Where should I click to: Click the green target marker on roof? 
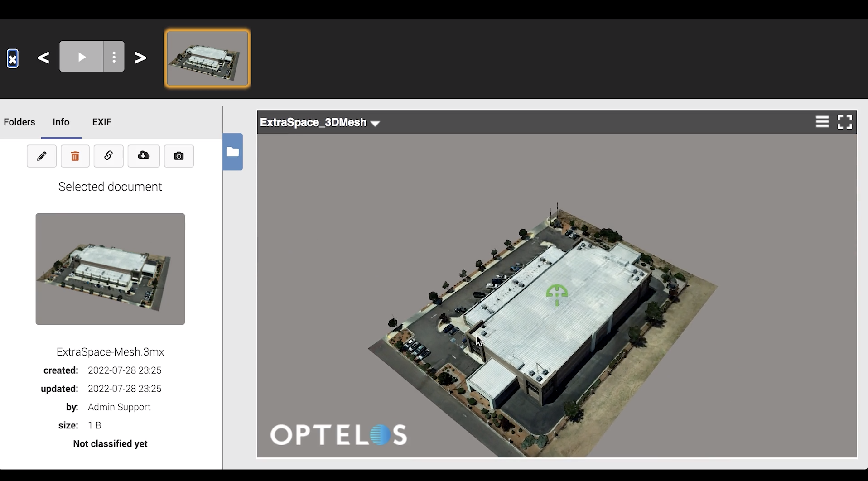[557, 294]
